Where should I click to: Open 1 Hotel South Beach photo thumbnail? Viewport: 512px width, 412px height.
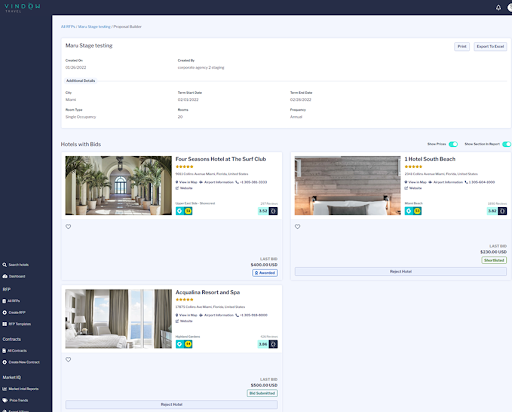click(x=348, y=185)
